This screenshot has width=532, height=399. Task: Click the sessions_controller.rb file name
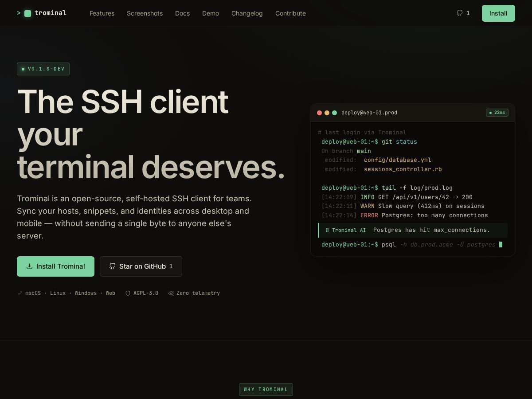[x=403, y=169]
